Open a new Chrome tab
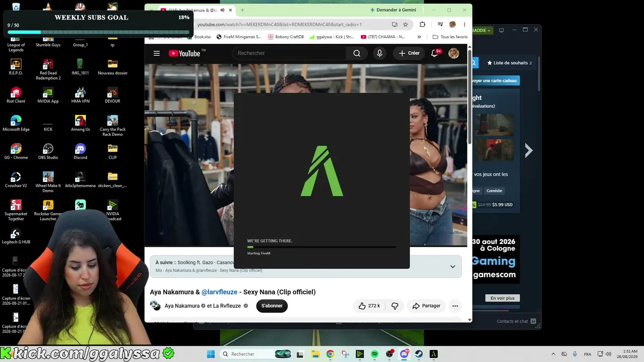 [x=243, y=10]
